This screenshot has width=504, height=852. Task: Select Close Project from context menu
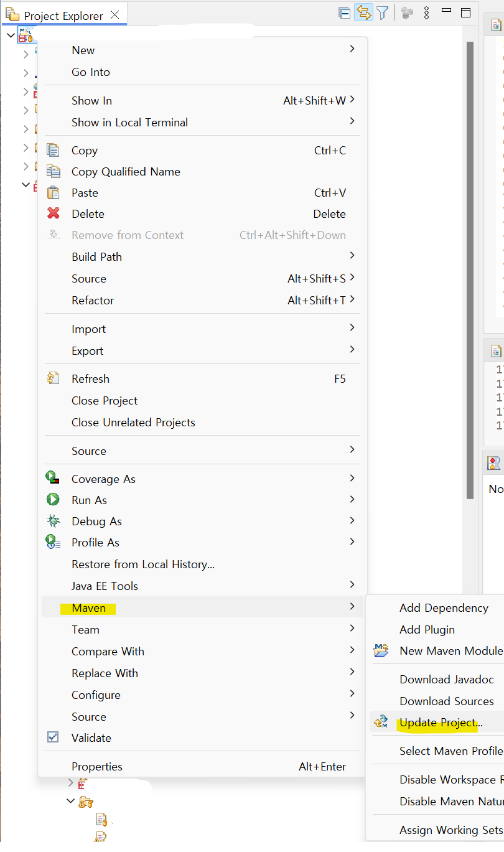pyautogui.click(x=104, y=401)
